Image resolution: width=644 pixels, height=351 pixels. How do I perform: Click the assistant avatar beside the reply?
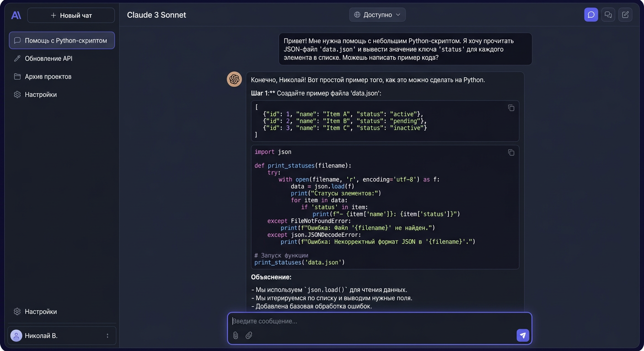point(235,79)
